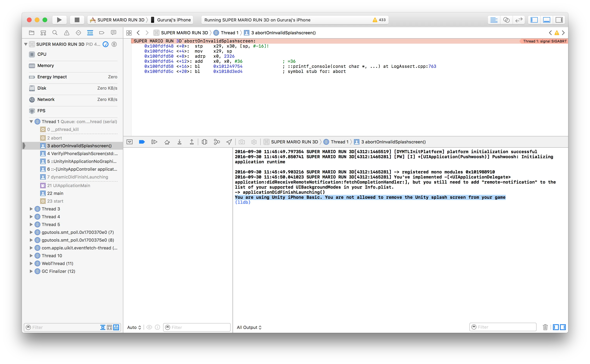Image resolution: width=590 pixels, height=364 pixels.
Task: Click the console Filter field
Action: pyautogui.click(x=505, y=327)
